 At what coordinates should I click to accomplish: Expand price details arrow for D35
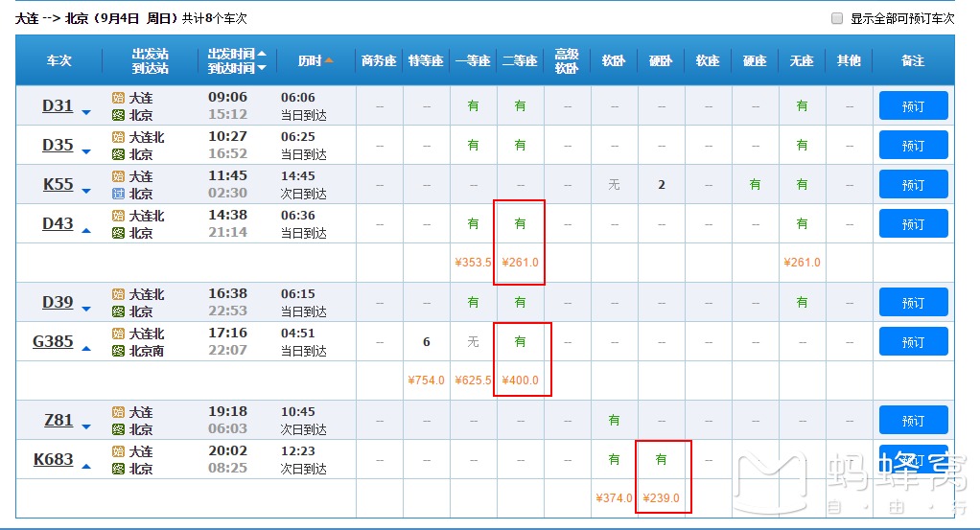click(x=86, y=151)
